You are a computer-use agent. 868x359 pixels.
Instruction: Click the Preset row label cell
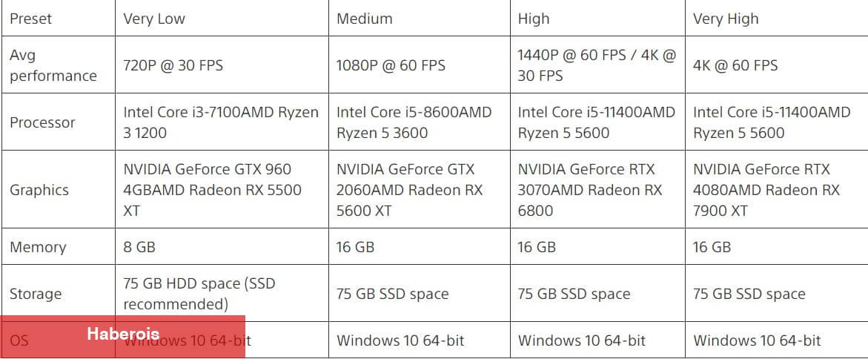coord(58,19)
